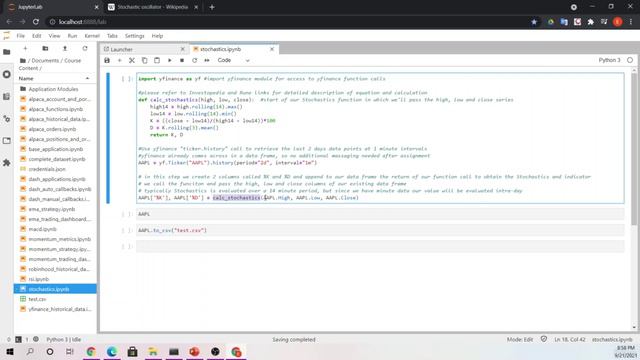Click the Python 3 | Idle status bar entry
This screenshot has height=360, width=640.
click(64, 340)
